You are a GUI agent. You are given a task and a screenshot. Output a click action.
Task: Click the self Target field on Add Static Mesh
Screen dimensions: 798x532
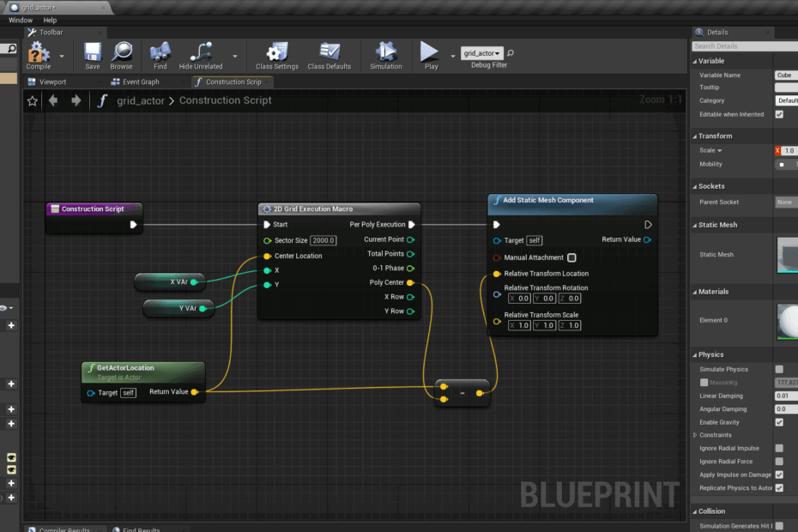pos(535,240)
